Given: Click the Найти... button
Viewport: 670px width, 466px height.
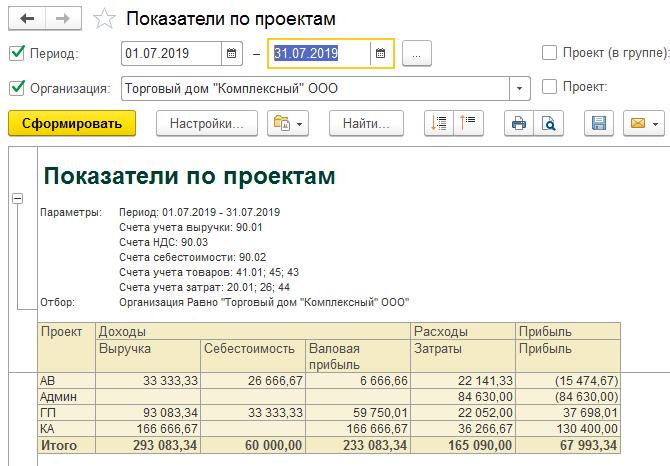Looking at the screenshot, I should point(366,123).
